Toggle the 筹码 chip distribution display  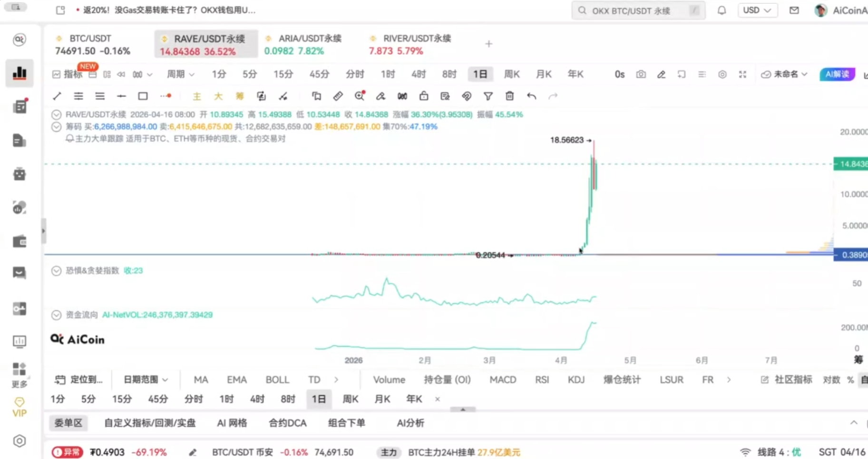(239, 96)
